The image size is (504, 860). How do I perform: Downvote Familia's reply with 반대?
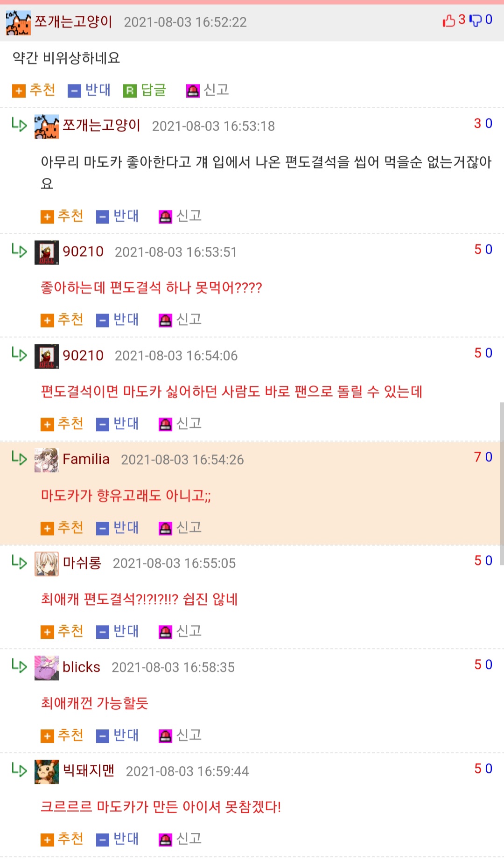118,527
